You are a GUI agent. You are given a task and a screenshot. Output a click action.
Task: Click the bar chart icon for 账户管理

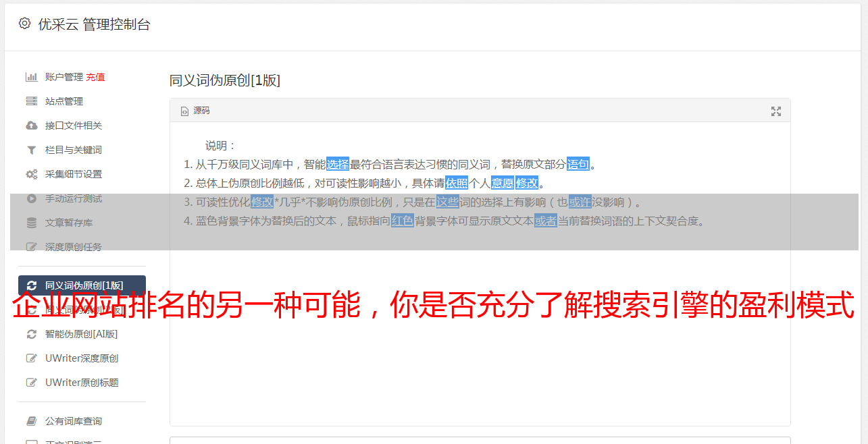[x=31, y=77]
